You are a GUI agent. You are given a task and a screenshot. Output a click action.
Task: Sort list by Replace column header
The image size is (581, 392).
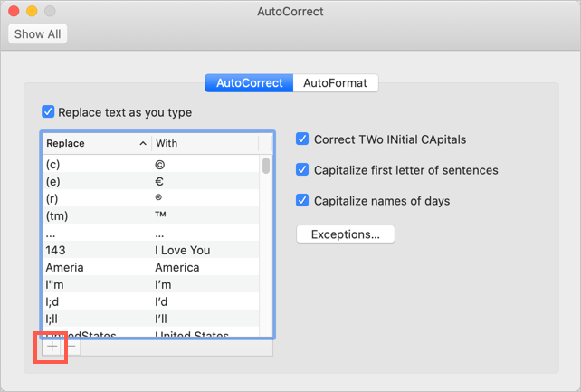click(x=95, y=143)
